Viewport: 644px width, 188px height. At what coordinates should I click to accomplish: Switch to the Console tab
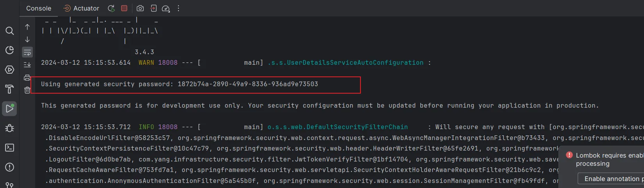coord(39,8)
